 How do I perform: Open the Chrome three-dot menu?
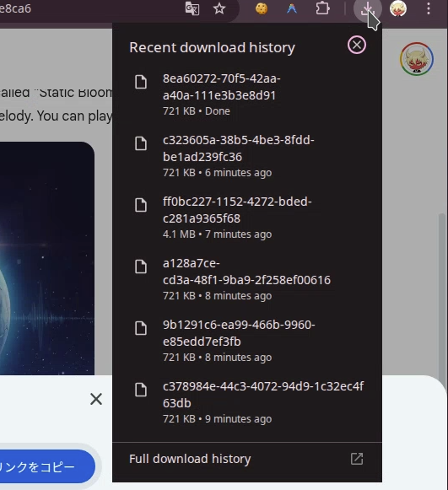coord(429,8)
